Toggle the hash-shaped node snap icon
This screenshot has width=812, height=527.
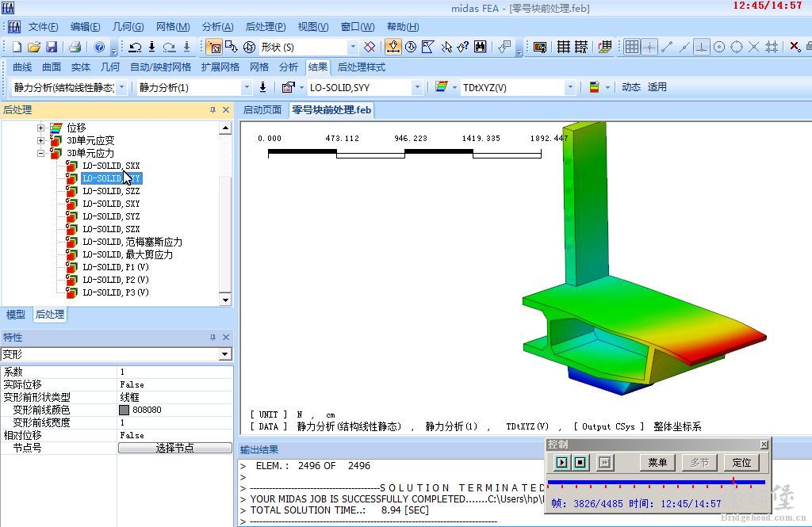pyautogui.click(x=772, y=47)
